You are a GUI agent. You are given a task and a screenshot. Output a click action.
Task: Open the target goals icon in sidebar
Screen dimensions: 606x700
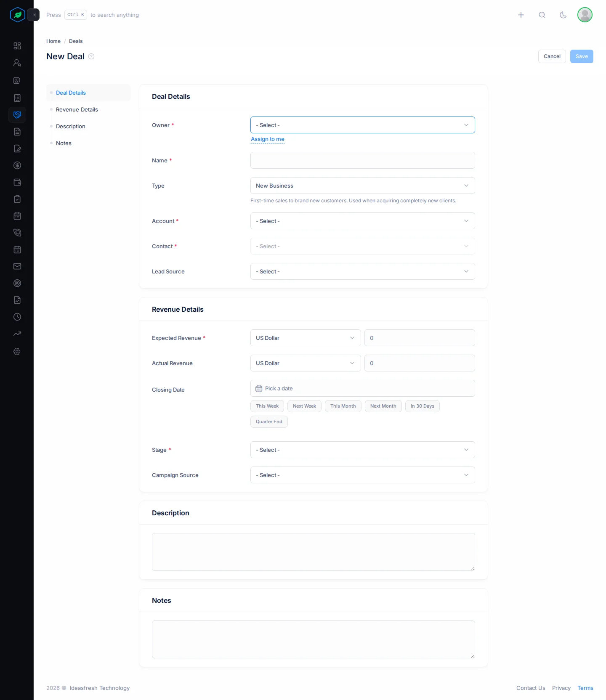(17, 283)
